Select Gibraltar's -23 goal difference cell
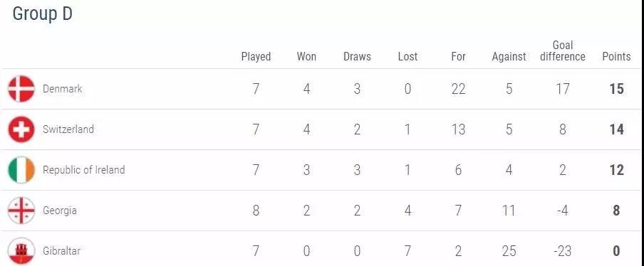Screen dimensions: 644x266 [563, 251]
